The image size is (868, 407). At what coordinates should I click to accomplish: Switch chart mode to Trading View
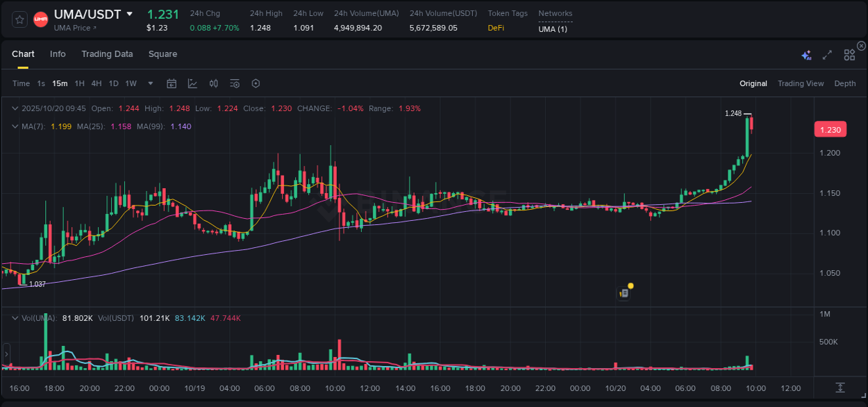click(x=801, y=83)
